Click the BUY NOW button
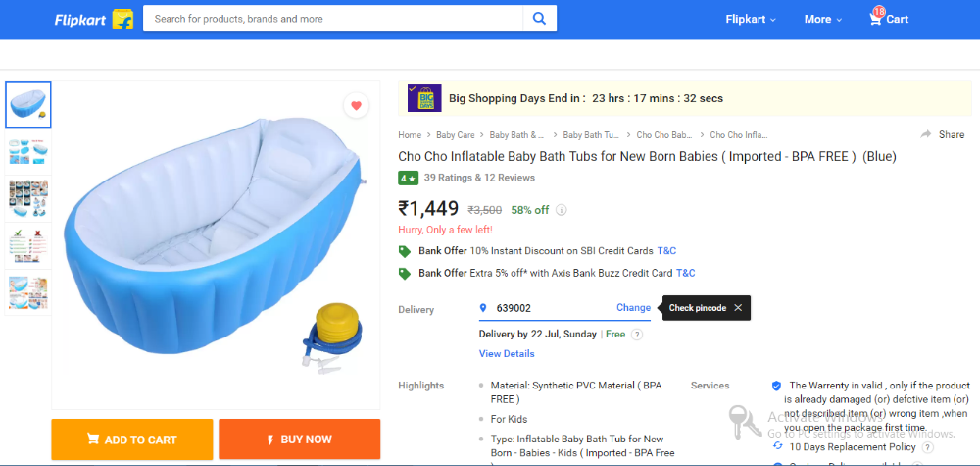 coord(299,440)
